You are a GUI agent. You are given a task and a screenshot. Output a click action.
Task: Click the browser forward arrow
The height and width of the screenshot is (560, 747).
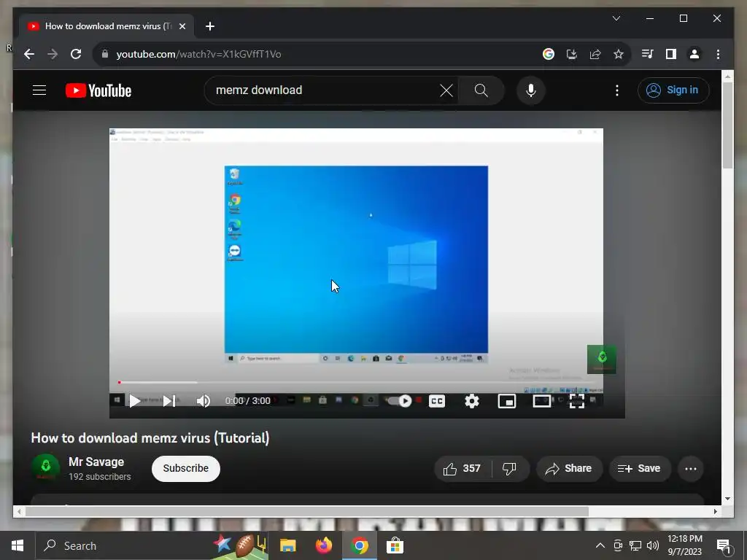click(53, 54)
